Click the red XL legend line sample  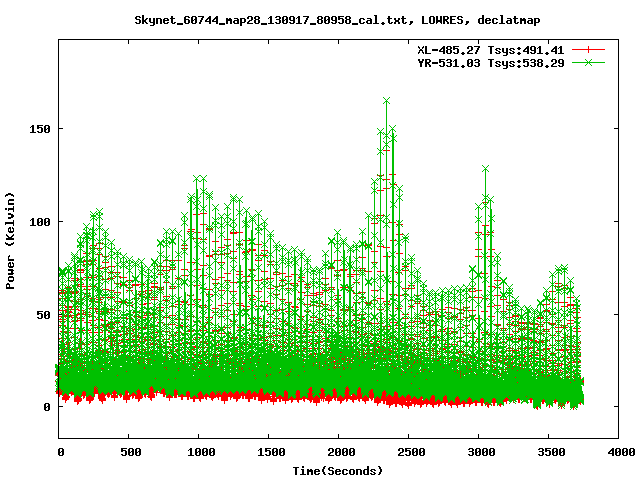pos(588,50)
